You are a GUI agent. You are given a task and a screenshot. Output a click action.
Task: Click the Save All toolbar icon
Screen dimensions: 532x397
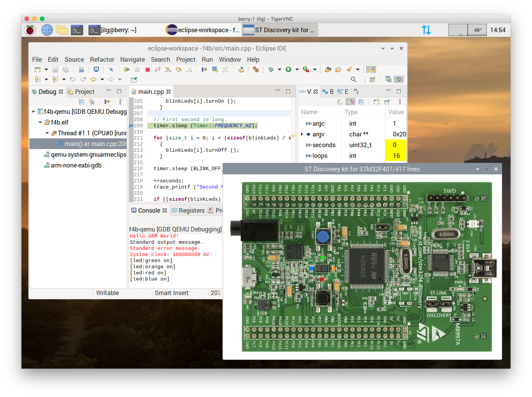click(x=65, y=69)
